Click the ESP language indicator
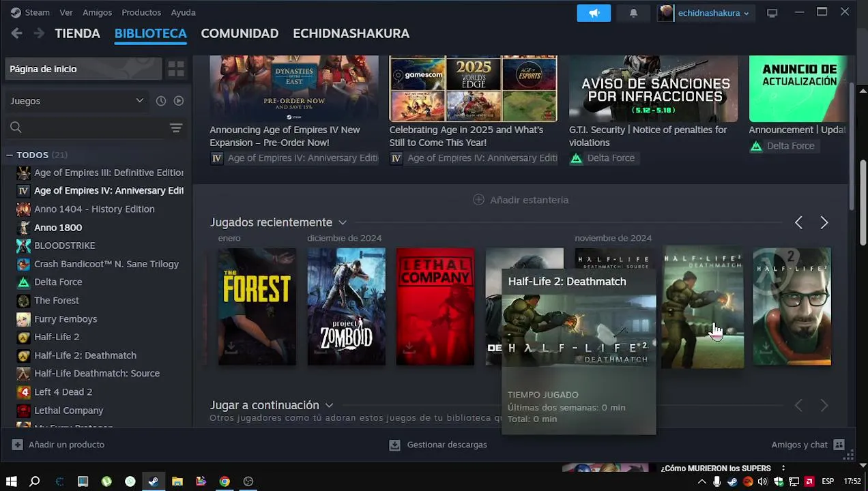The height and width of the screenshot is (491, 868). 827,481
